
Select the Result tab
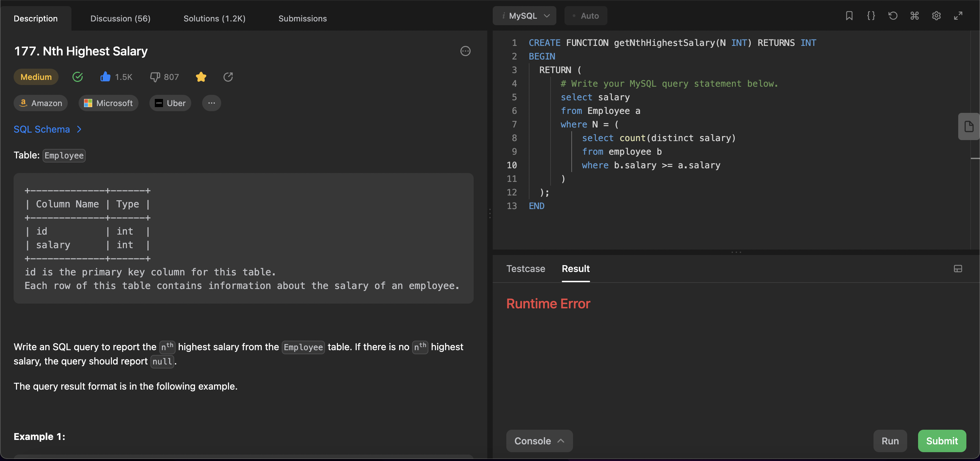pyautogui.click(x=576, y=269)
